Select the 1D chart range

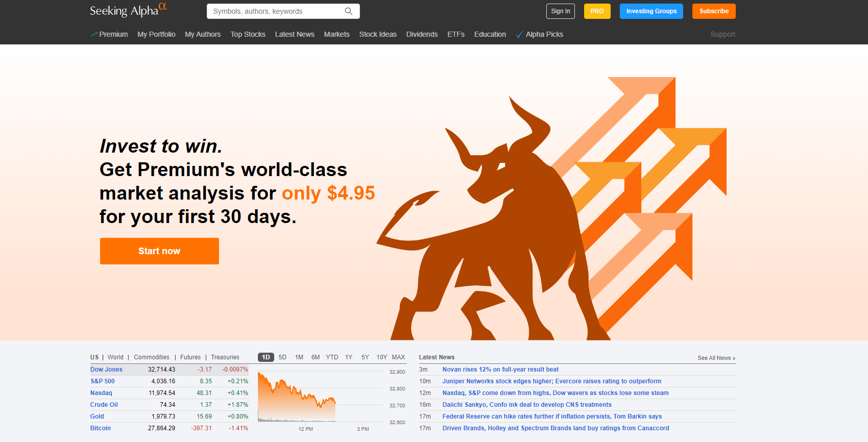tap(266, 357)
